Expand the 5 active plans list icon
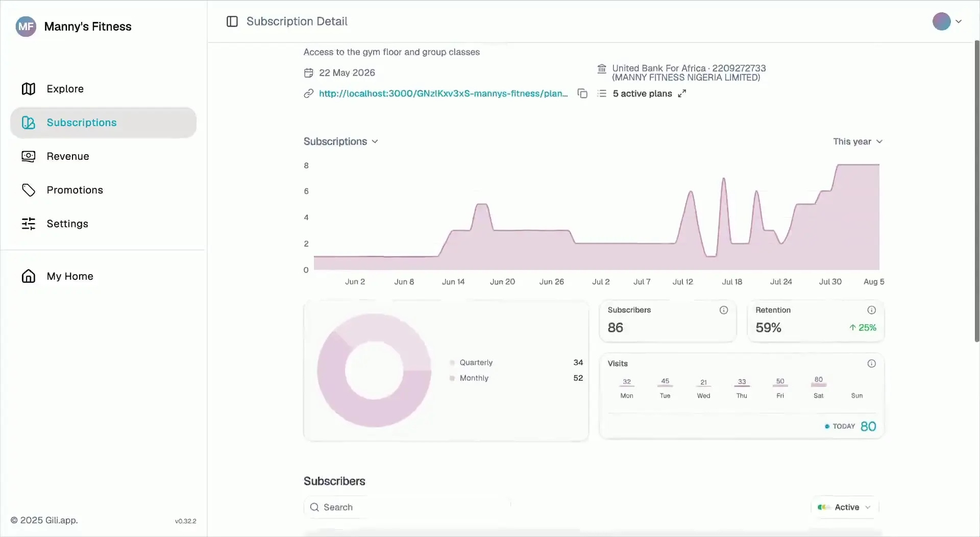980x537 pixels. pos(682,93)
